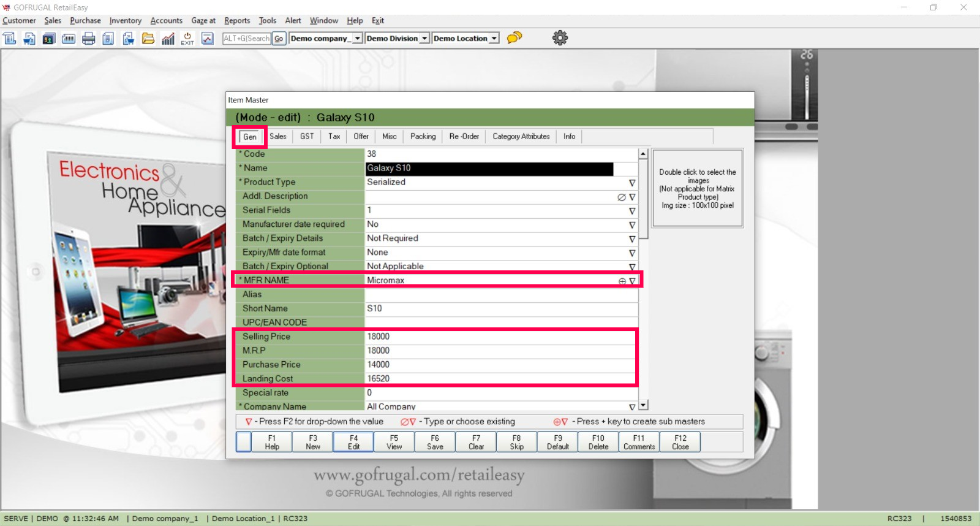The image size is (980, 526).
Task: Open the MFR NAME dropdown arrow
Action: 633,281
